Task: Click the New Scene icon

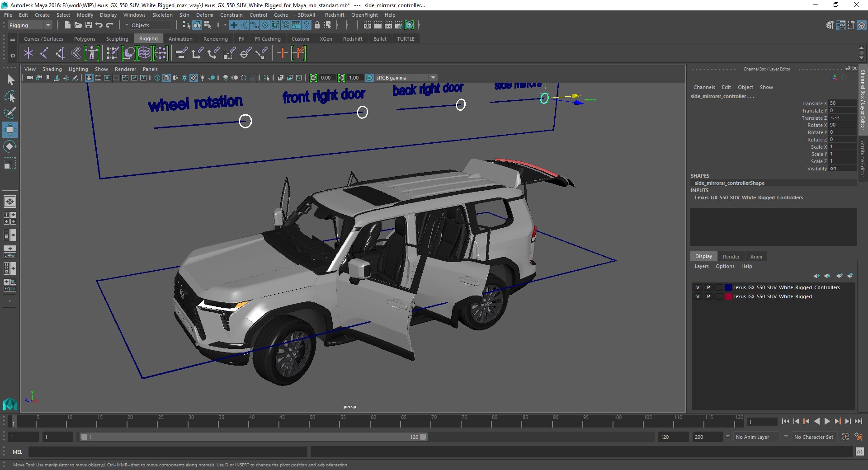Action: point(67,25)
